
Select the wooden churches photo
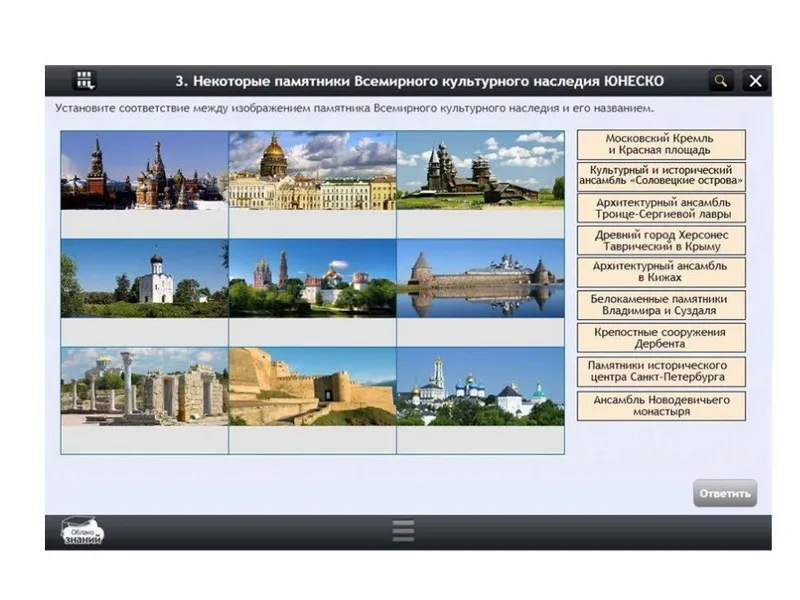480,171
